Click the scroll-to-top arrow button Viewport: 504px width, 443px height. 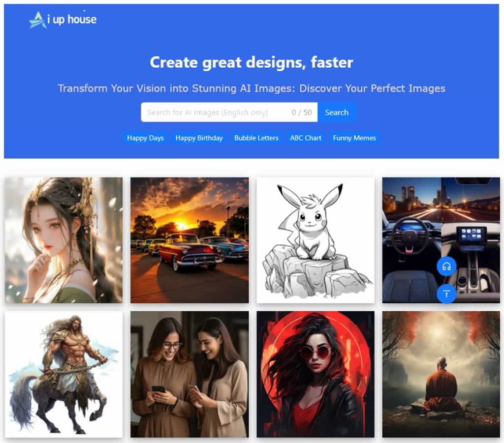[x=446, y=294]
